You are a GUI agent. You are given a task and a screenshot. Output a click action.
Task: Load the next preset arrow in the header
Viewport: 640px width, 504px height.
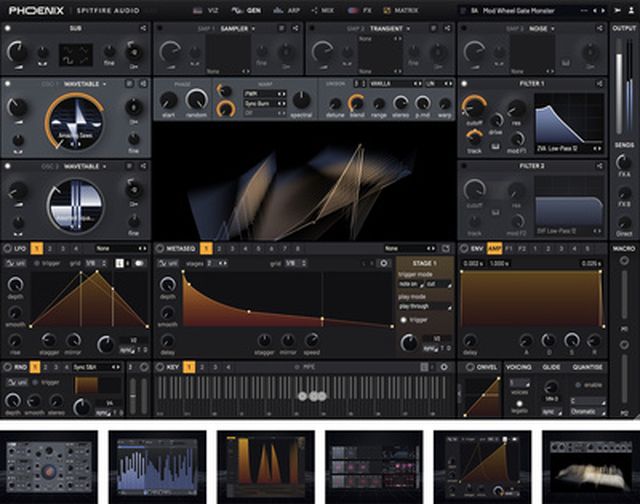point(603,11)
